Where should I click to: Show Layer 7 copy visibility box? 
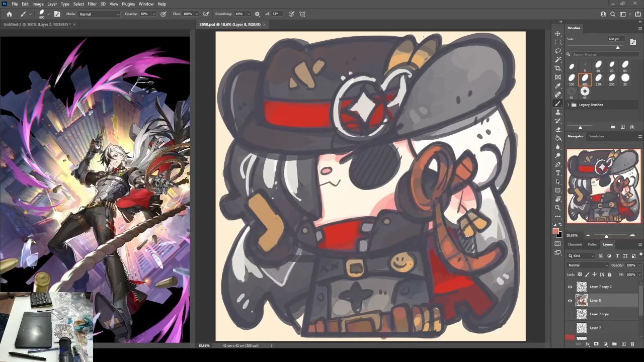(570, 314)
